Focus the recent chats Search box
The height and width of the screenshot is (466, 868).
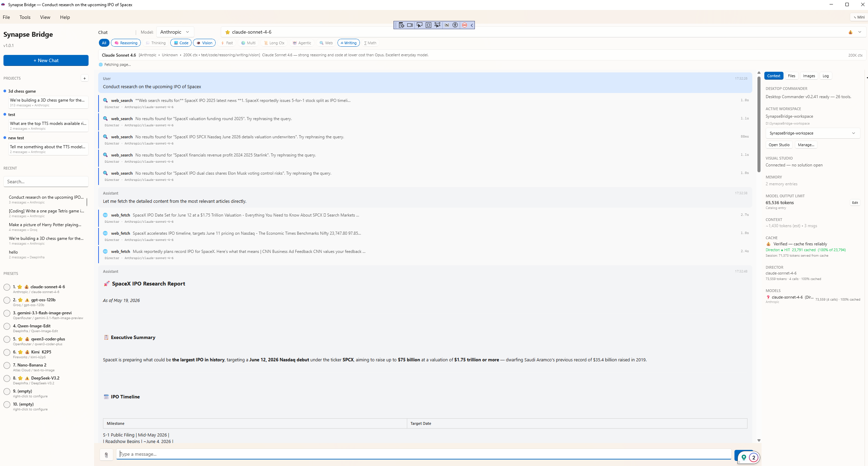pos(46,182)
